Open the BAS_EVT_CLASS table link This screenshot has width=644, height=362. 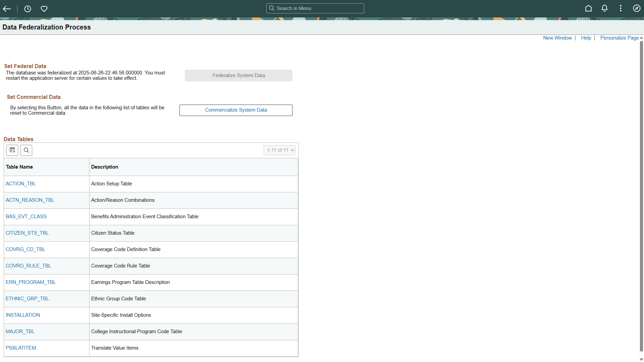point(26,217)
